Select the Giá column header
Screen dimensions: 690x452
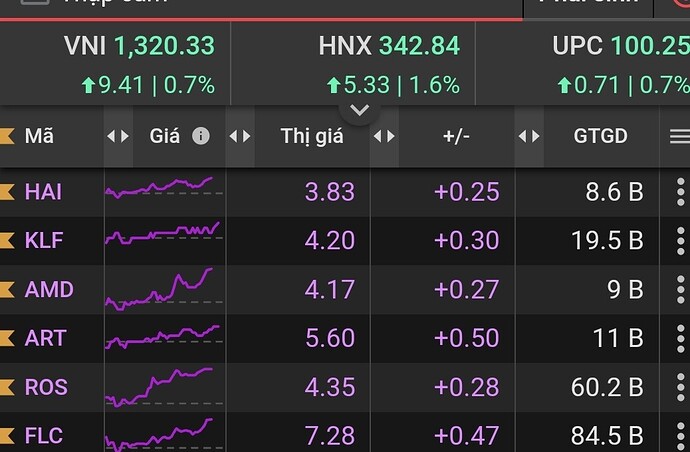point(165,136)
